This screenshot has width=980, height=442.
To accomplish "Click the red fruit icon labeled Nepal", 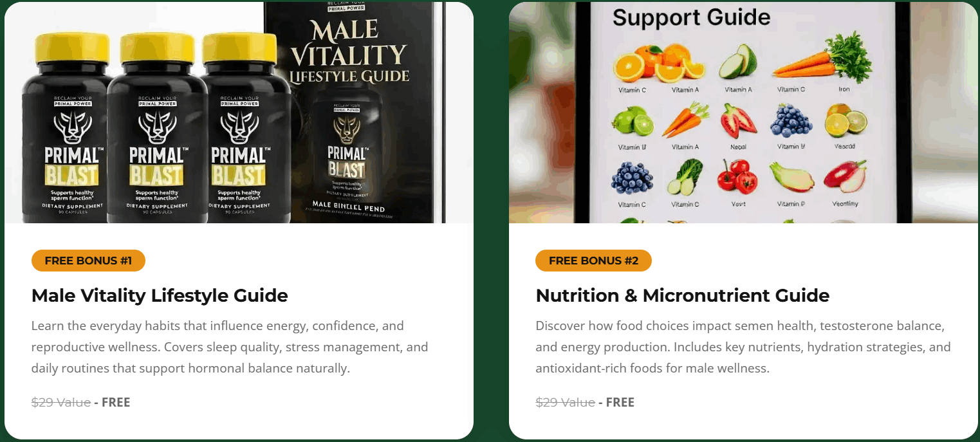I will coord(738,121).
